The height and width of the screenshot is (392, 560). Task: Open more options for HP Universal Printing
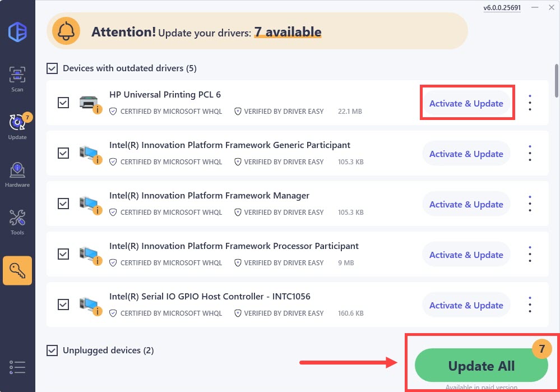(x=530, y=103)
